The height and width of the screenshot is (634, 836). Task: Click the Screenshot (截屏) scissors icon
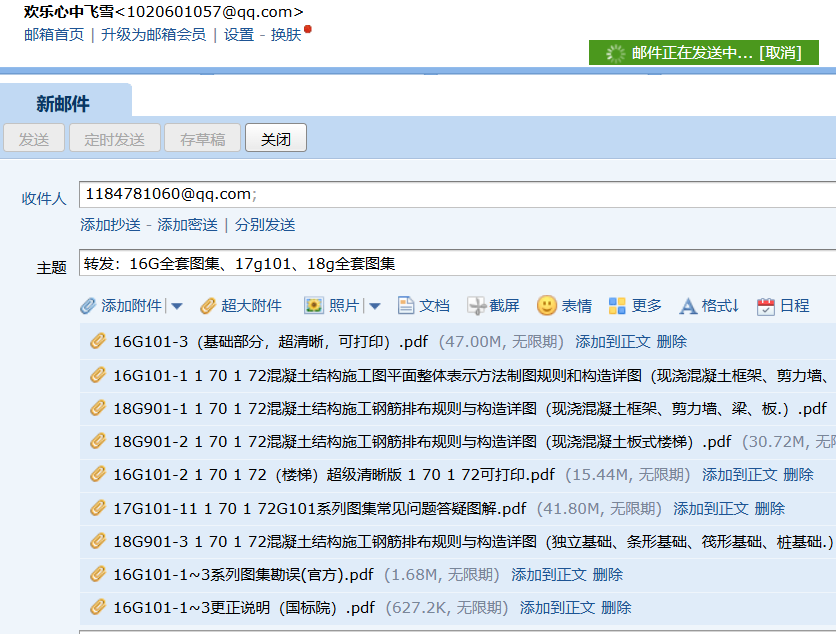476,306
